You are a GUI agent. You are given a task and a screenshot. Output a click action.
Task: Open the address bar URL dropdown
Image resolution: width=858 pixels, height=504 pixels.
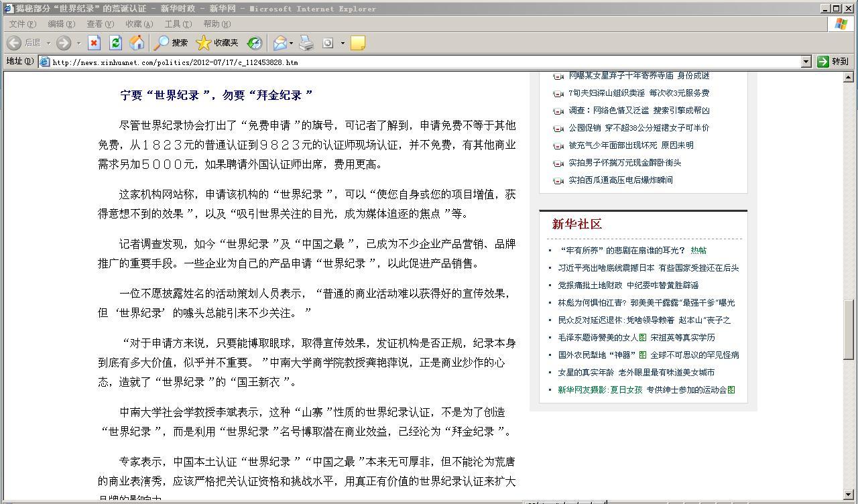coord(806,62)
